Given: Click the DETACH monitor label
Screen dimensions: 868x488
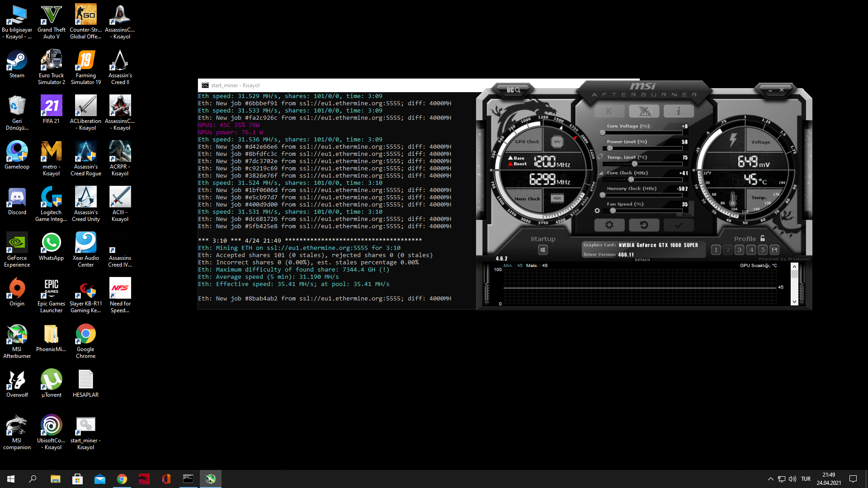Looking at the screenshot, I should point(642,260).
